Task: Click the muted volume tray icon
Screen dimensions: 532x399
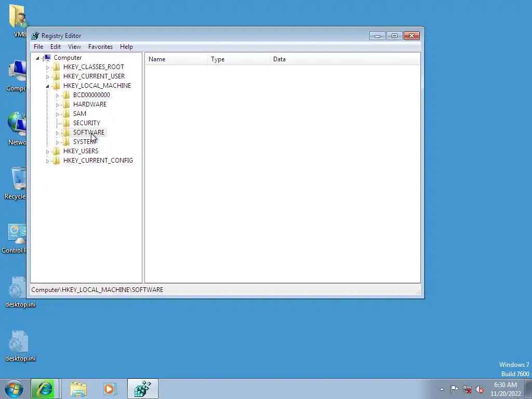Action: (480, 389)
